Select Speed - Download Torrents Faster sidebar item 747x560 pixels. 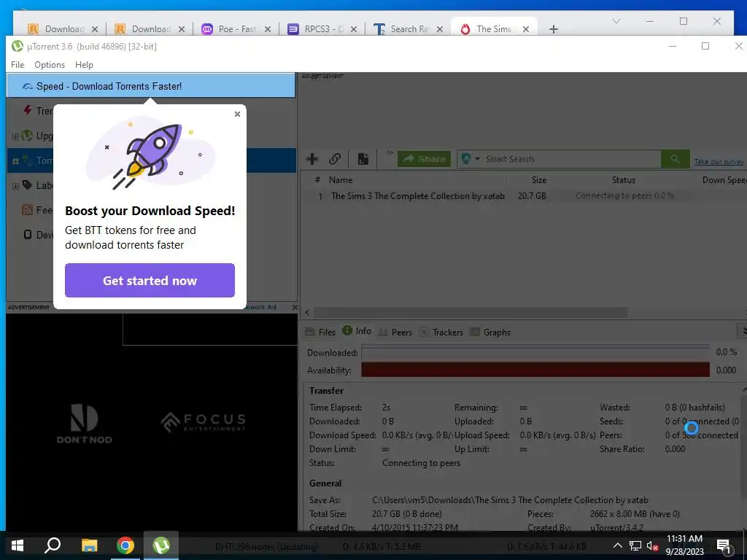151,86
